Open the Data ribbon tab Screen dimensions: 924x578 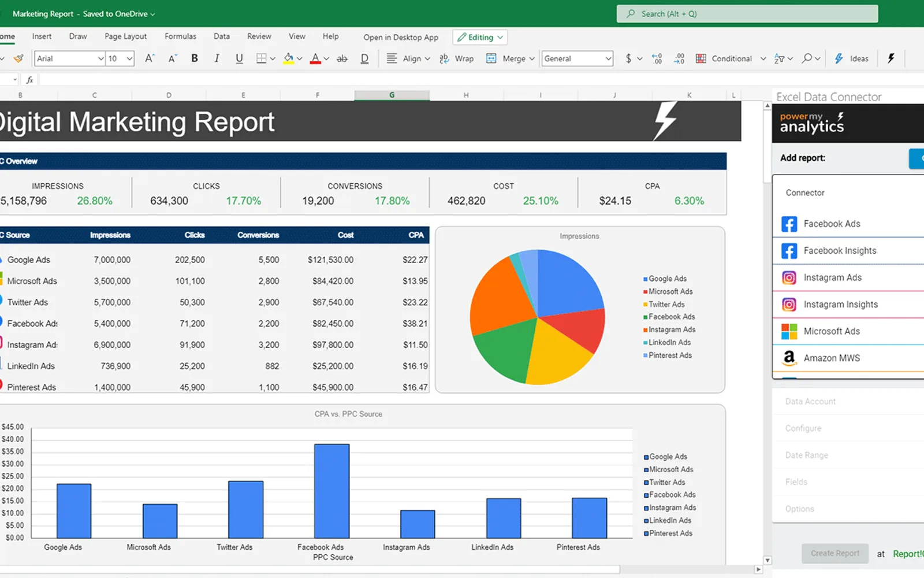point(222,36)
